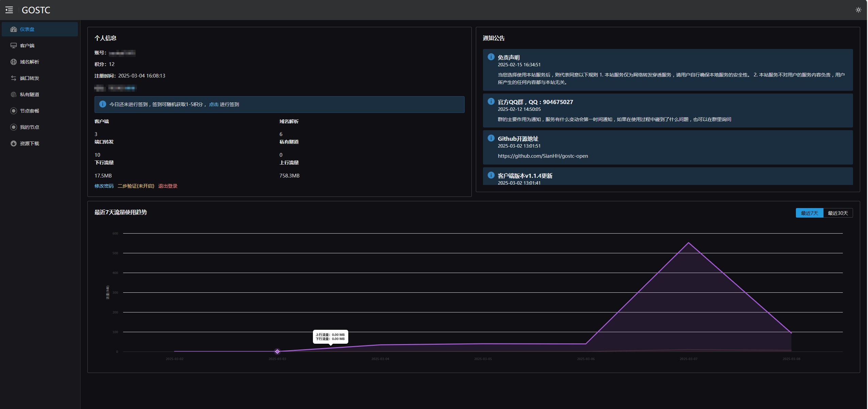Click 二步验证(未开启) to enable two-step verification
Viewport: 868px width, 409px height.
point(136,186)
